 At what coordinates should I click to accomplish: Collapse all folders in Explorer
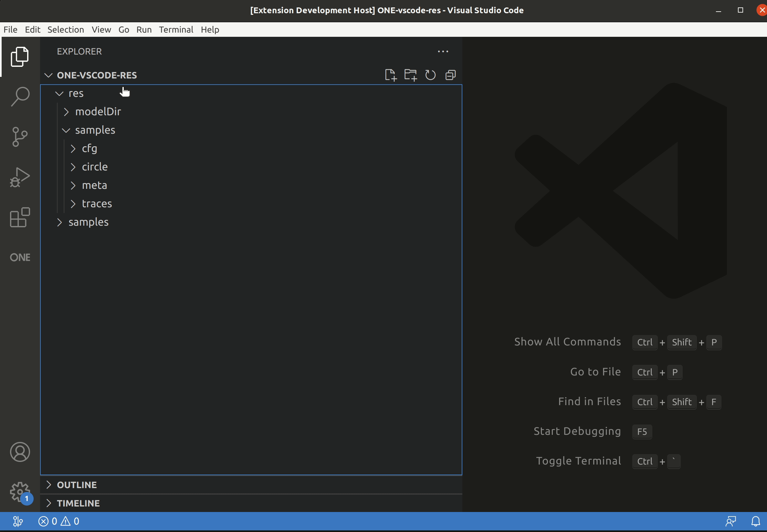(450, 75)
